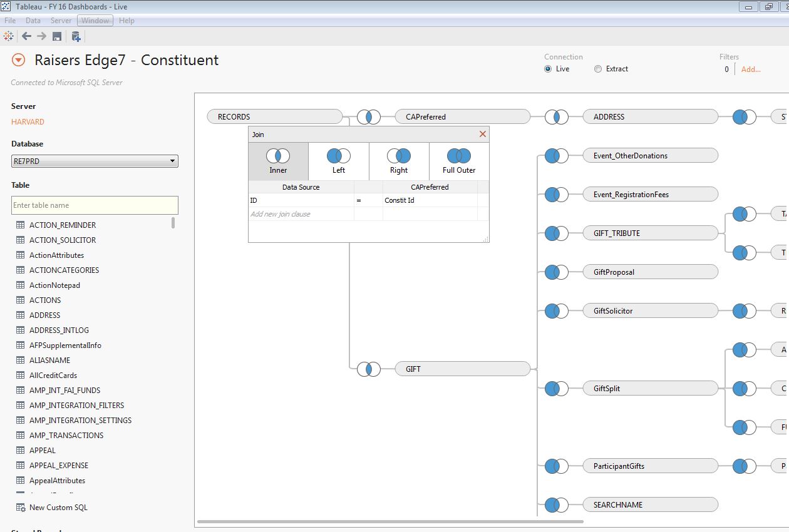Open the join icon before ParticipantGifts
The height and width of the screenshot is (532, 789).
point(557,466)
